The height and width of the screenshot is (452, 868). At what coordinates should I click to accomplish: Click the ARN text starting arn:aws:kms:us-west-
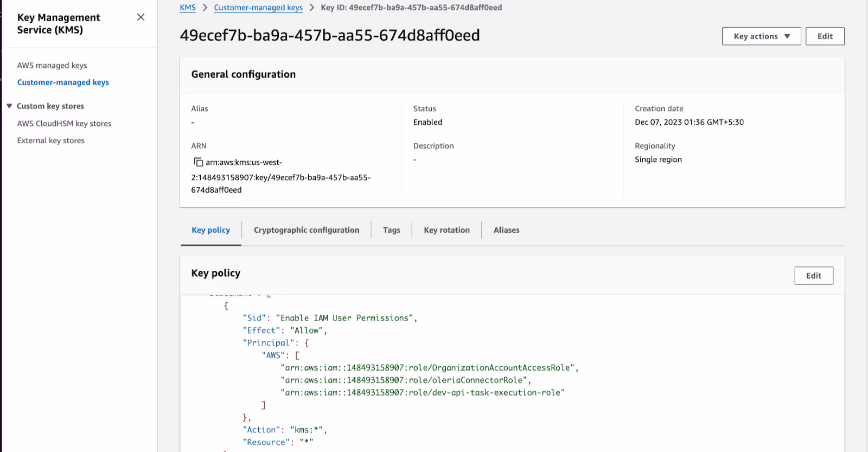(x=280, y=176)
